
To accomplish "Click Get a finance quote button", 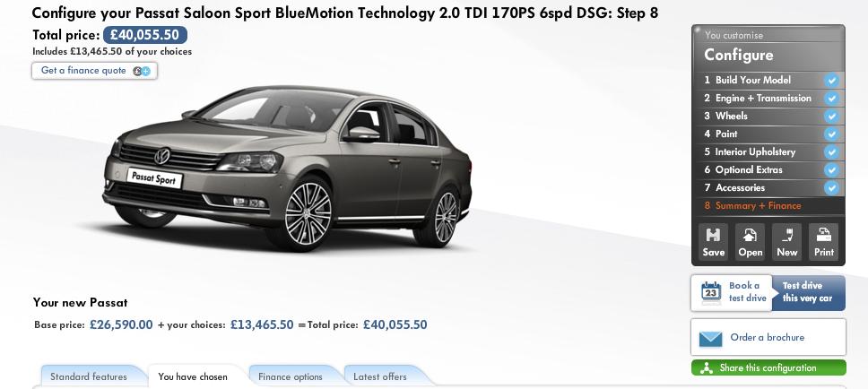I will pyautogui.click(x=95, y=71).
